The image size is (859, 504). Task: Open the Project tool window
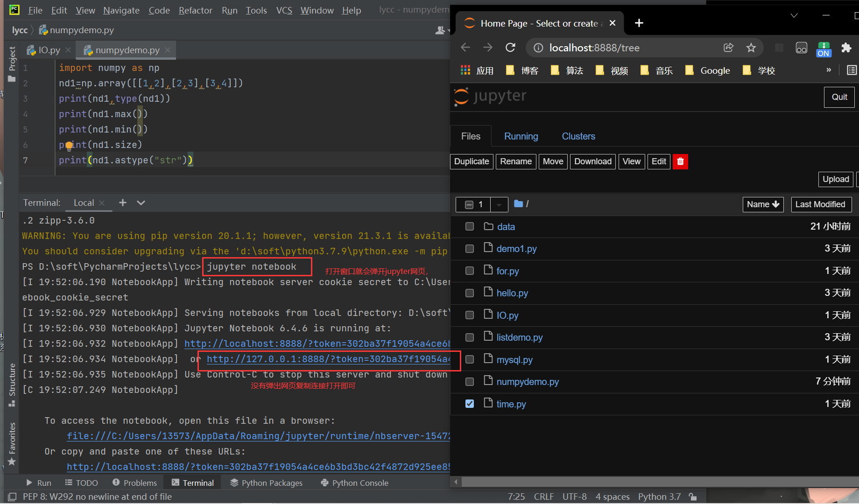[x=12, y=64]
